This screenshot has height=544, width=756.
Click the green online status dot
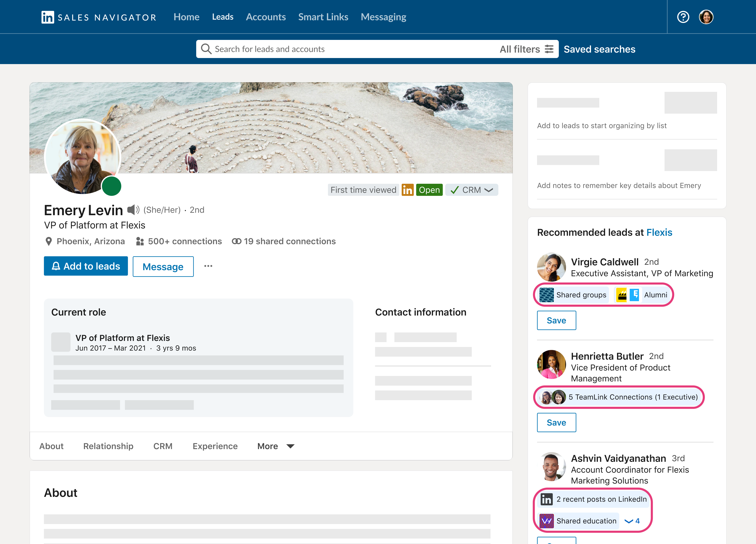point(111,186)
